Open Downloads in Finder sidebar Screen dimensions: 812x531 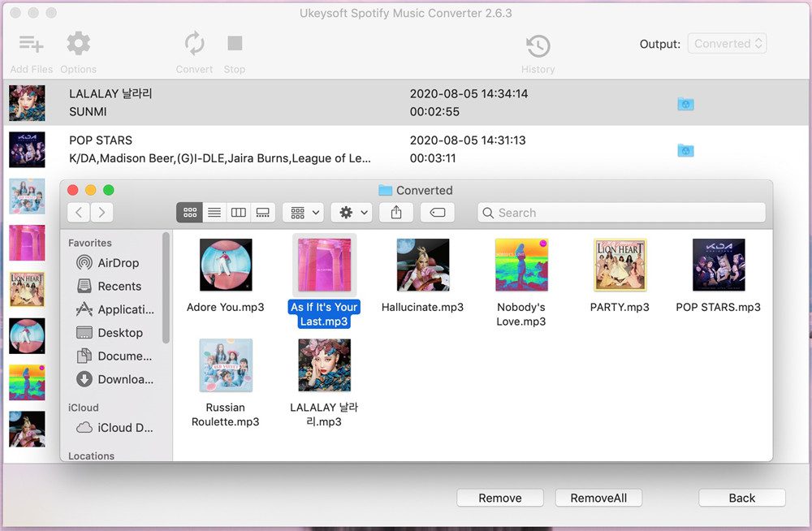point(115,379)
